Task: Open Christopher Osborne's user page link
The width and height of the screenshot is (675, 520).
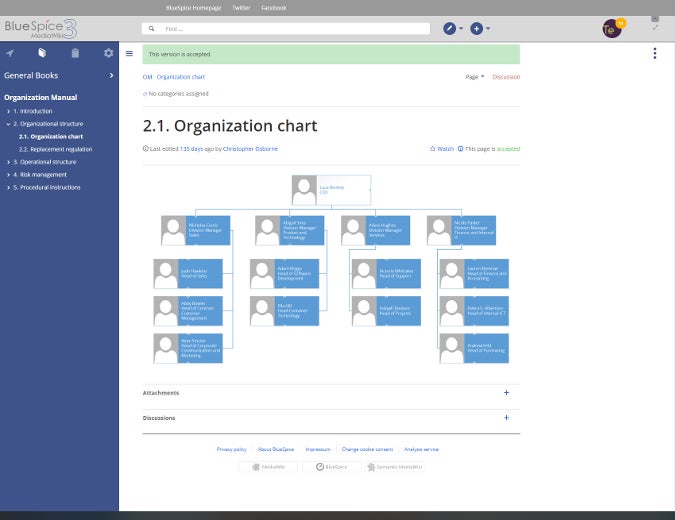Action: [252, 149]
